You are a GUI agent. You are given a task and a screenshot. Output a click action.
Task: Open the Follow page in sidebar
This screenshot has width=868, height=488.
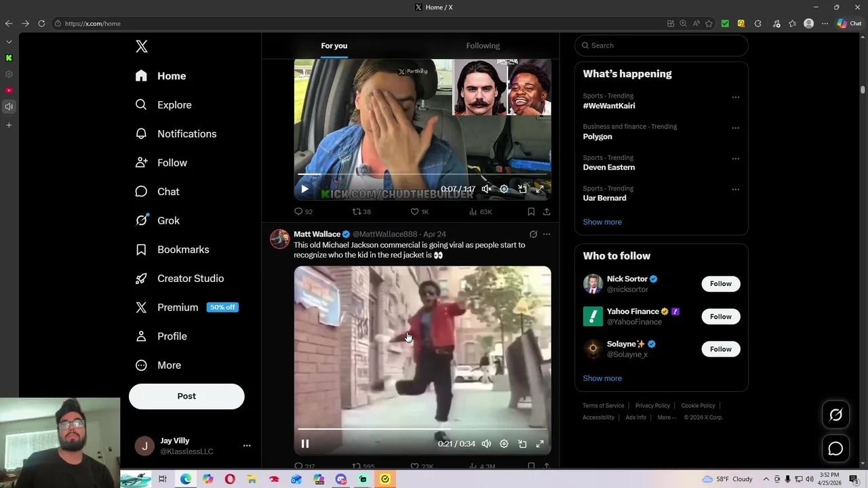tap(161, 163)
